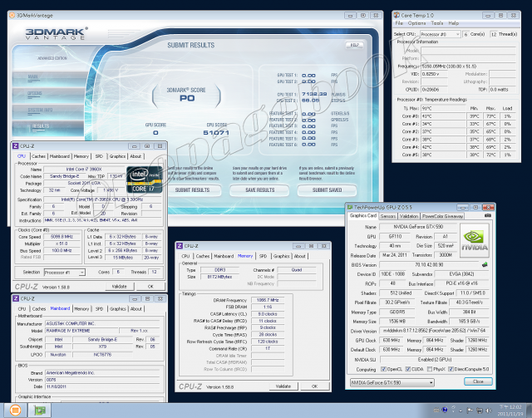Click the HELP button in 3DMark Vantage
532x418 pixels.
tap(355, 45)
